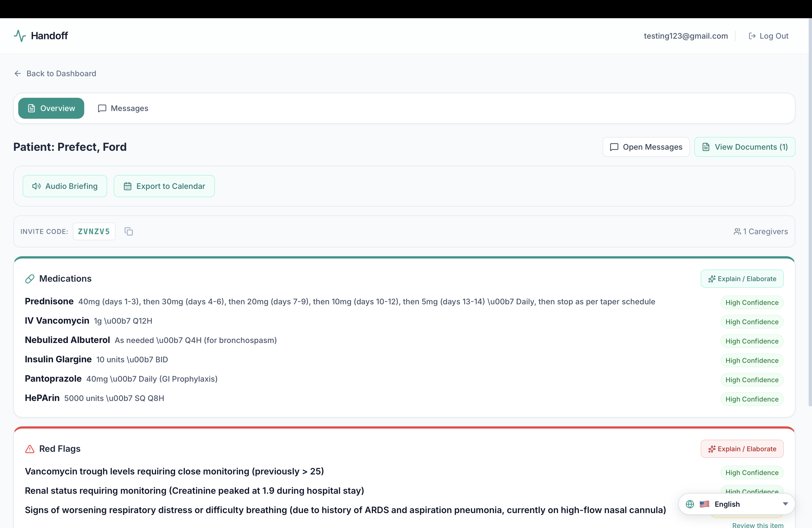Select the Overview tab

tap(51, 109)
